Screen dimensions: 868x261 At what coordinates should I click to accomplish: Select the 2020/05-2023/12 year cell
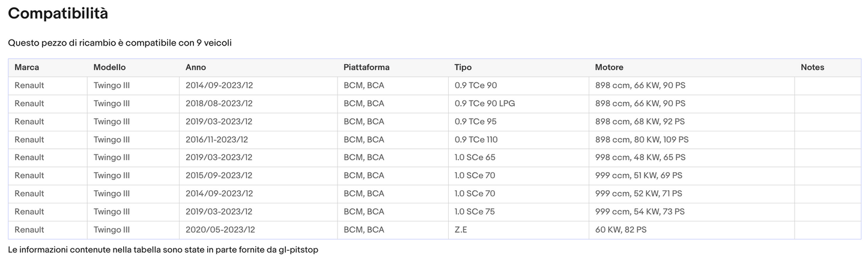(x=220, y=229)
